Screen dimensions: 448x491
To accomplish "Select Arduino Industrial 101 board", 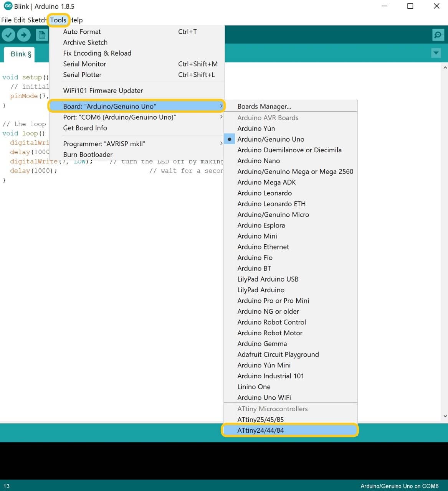I will pos(290,376).
